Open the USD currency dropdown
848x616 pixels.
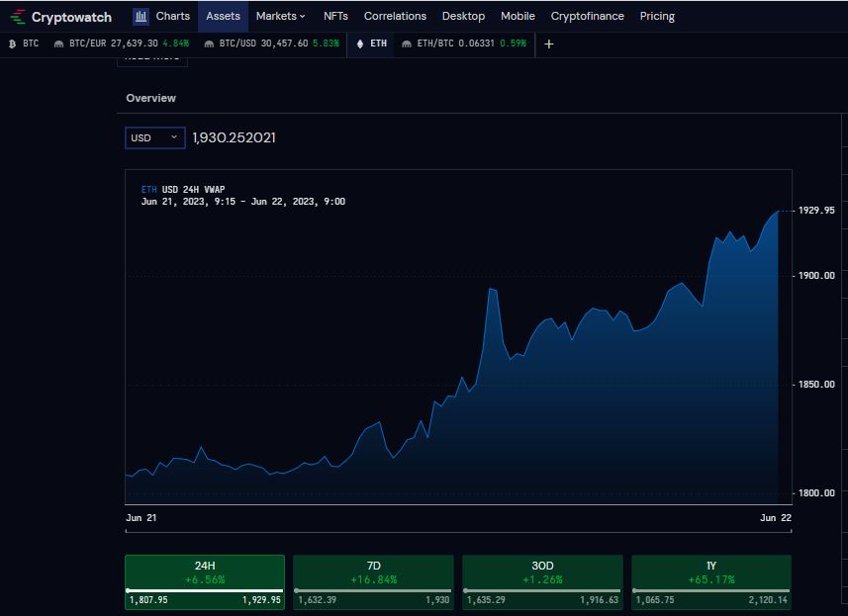(154, 137)
